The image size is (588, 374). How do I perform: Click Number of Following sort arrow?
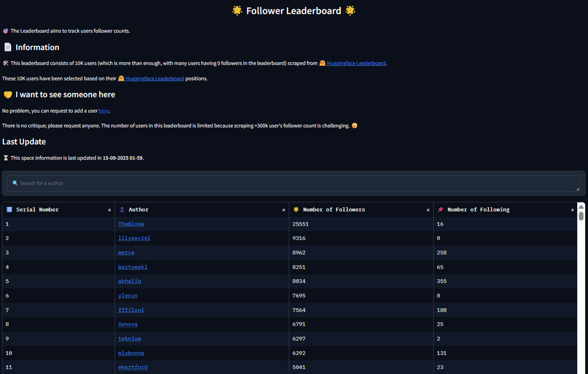[572, 210]
